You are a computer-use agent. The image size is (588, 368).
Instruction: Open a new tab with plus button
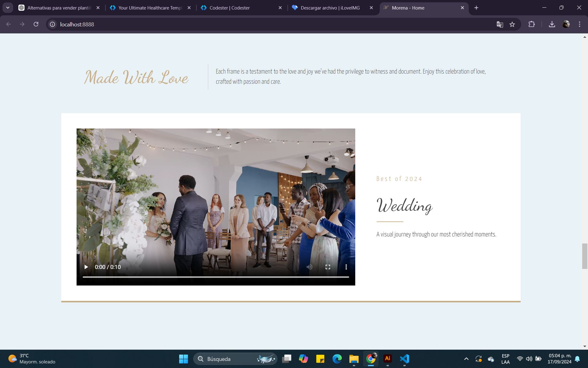coord(476,8)
